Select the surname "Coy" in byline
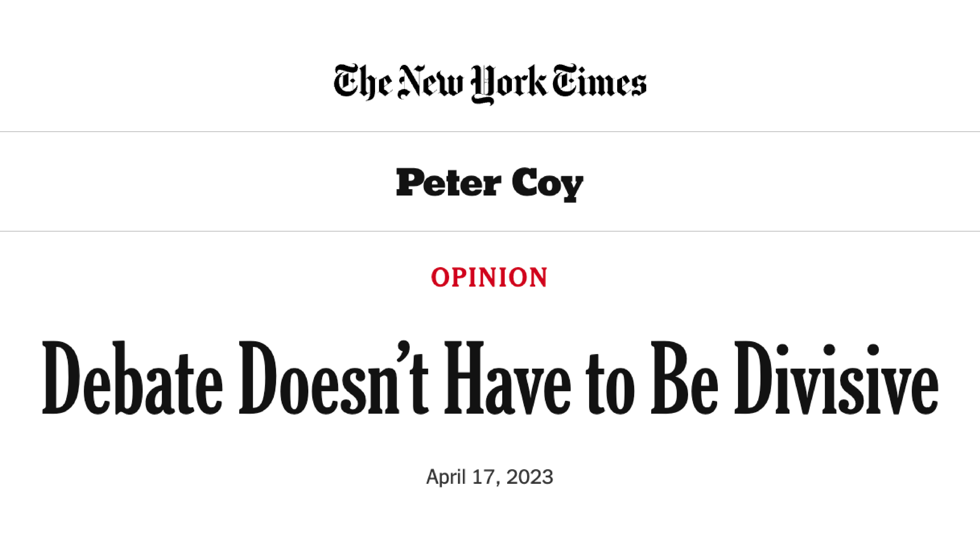The image size is (980, 550). pyautogui.click(x=547, y=184)
